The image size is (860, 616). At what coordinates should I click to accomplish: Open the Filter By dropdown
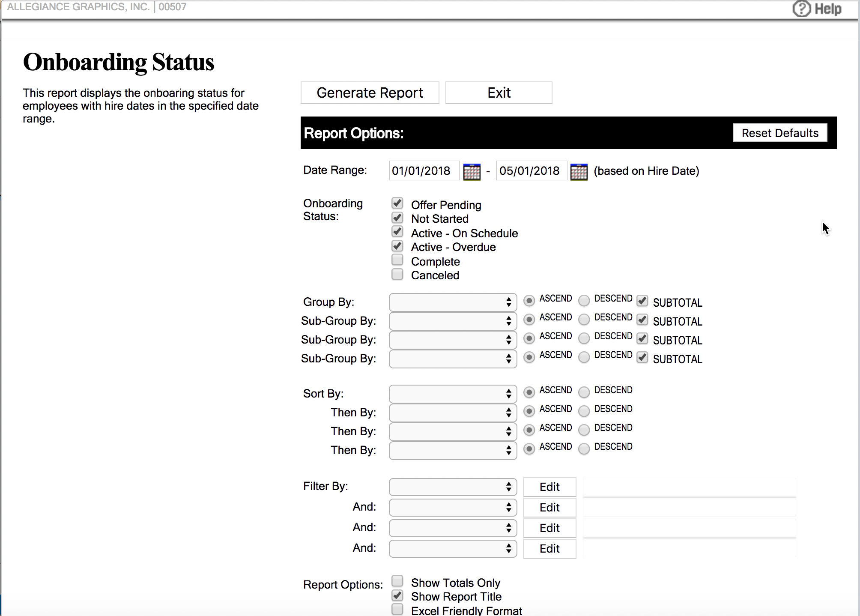click(x=452, y=487)
